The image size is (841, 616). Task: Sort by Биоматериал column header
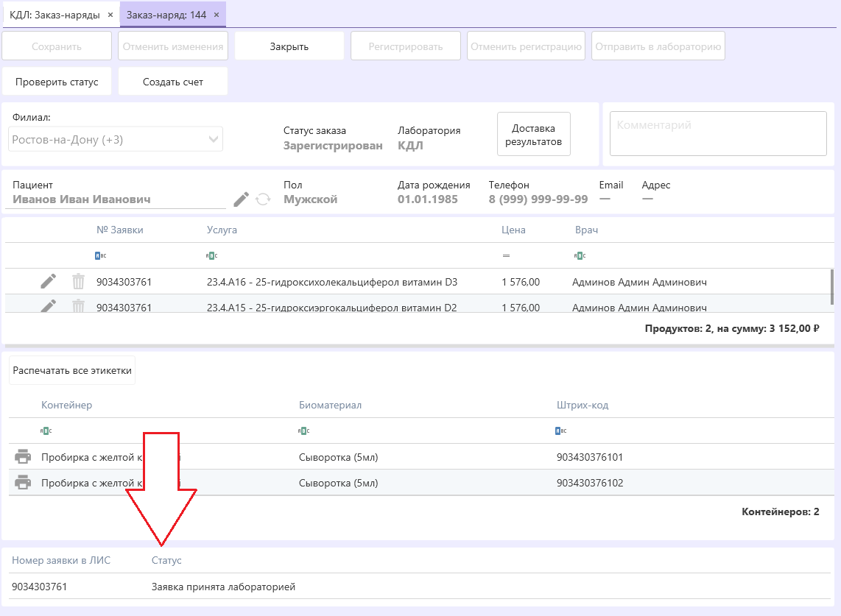pos(330,405)
